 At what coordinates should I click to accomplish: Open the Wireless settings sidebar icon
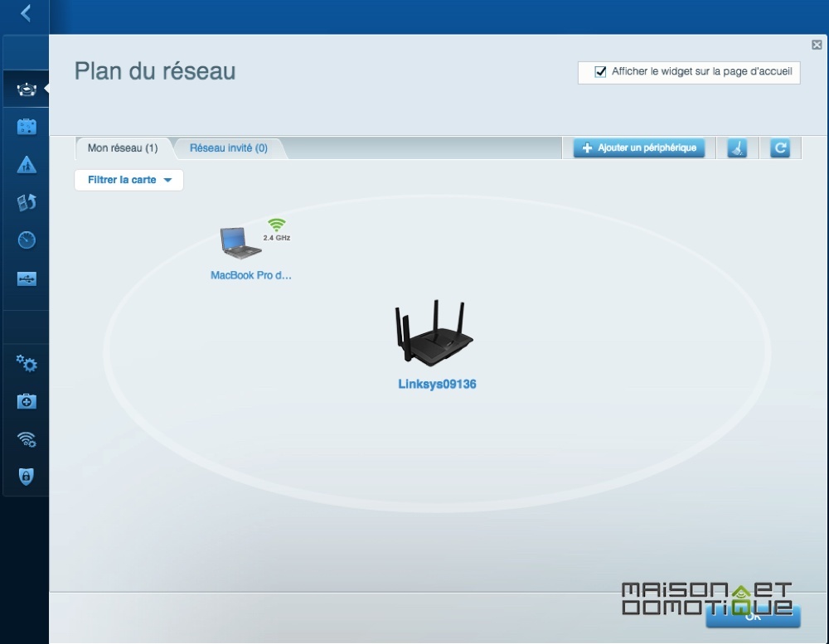[x=27, y=439]
